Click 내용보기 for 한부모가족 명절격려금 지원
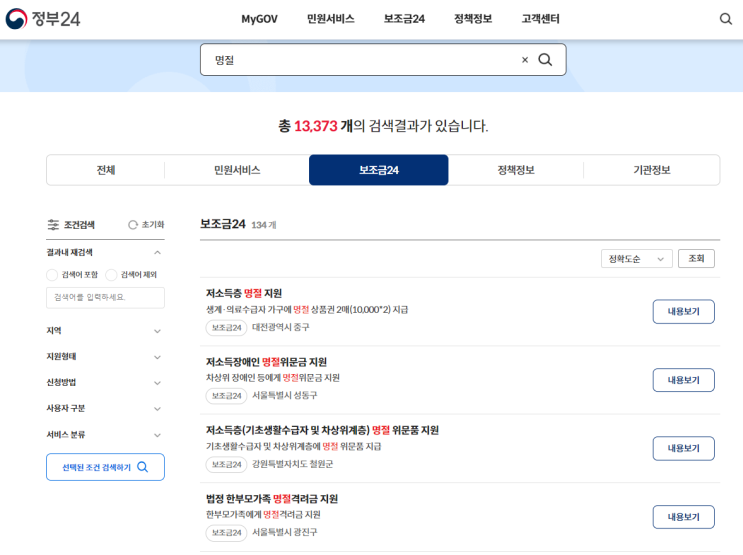The height and width of the screenshot is (555, 743). (683, 517)
